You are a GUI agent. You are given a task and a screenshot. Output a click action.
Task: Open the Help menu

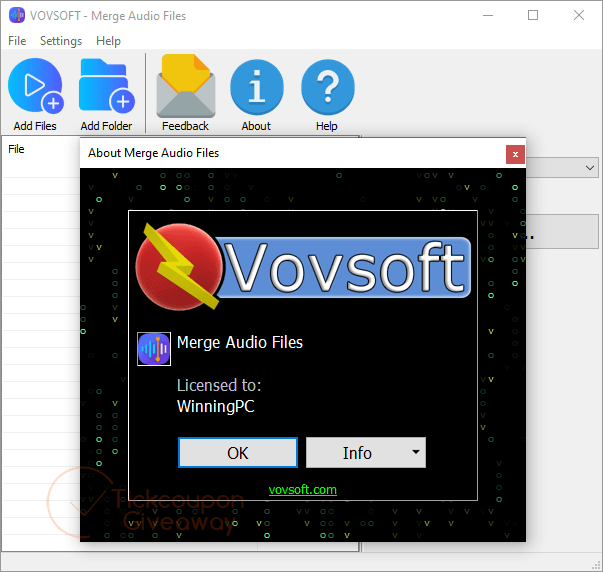pos(108,41)
